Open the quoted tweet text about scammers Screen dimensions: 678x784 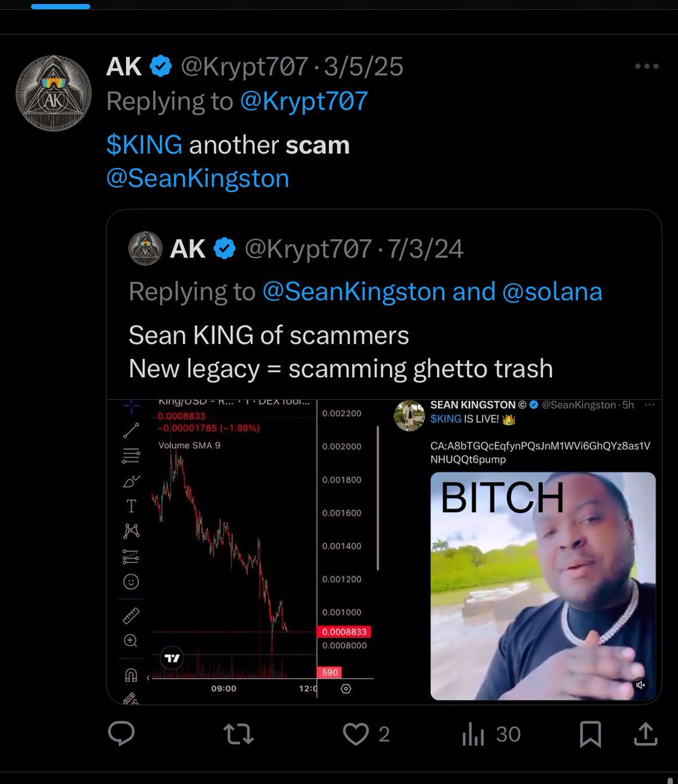pyautogui.click(x=340, y=352)
